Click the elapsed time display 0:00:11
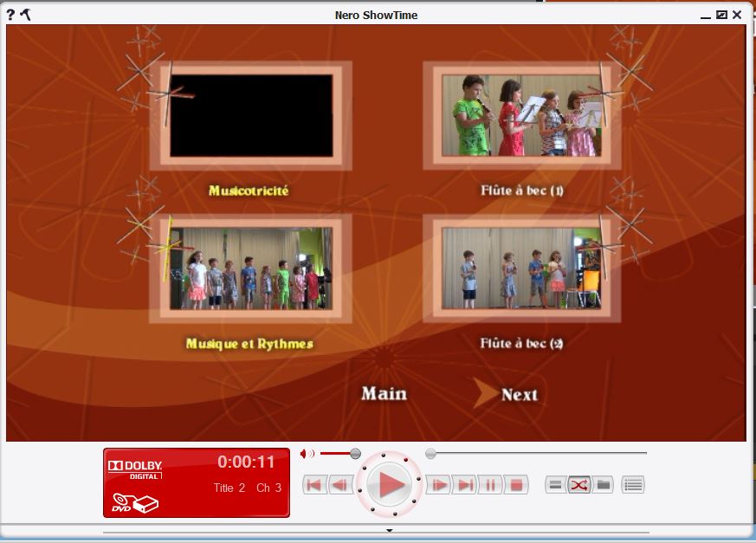756x543 pixels. 246,462
